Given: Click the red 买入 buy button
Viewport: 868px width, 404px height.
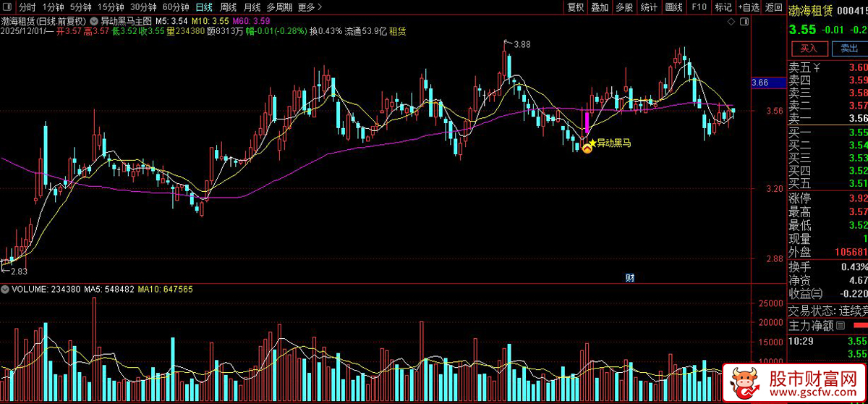Looking at the screenshot, I should click(x=809, y=49).
